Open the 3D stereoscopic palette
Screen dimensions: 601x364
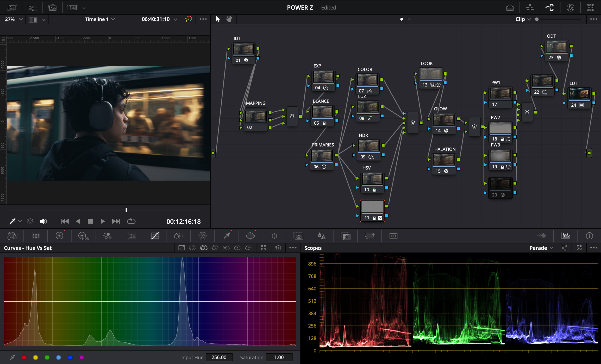[x=394, y=236]
